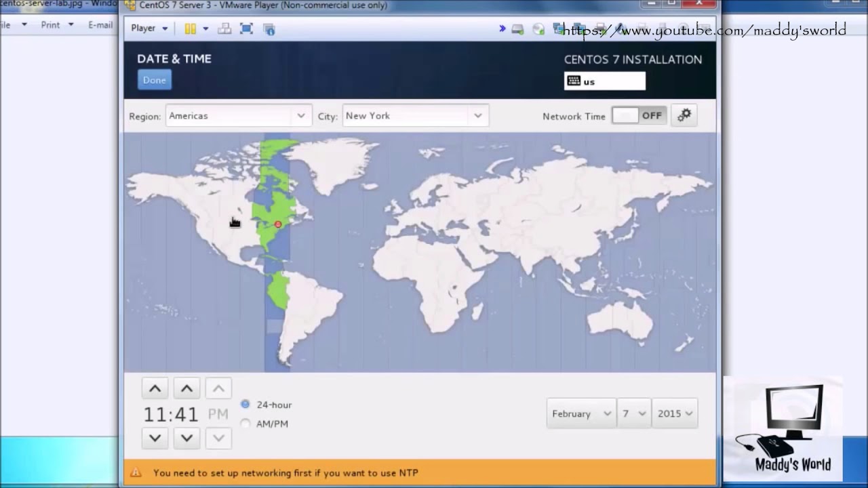Click the Unity mode toolbar icon

pyautogui.click(x=269, y=29)
